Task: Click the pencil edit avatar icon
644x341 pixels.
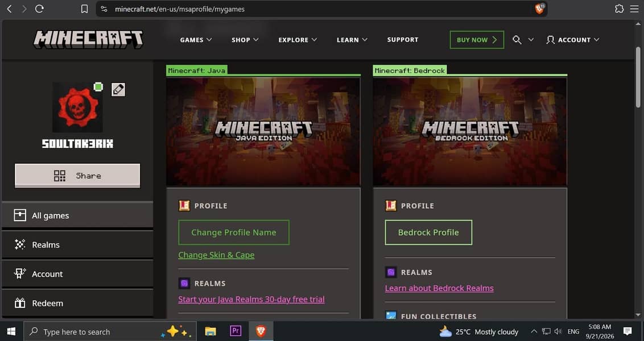Action: [x=118, y=89]
